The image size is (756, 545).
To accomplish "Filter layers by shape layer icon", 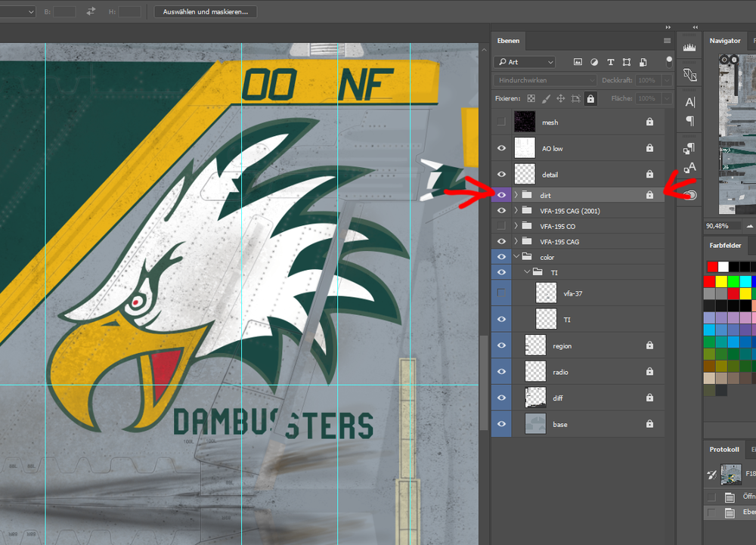I will point(627,62).
